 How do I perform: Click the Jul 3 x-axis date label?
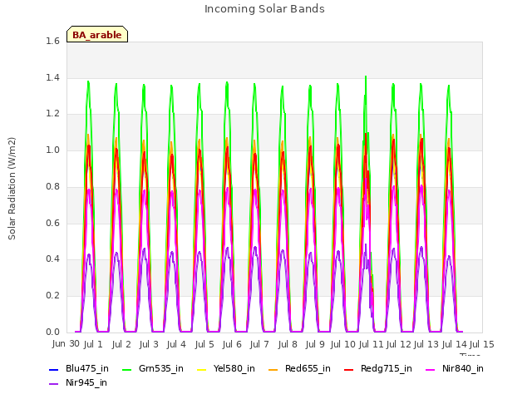149,344
